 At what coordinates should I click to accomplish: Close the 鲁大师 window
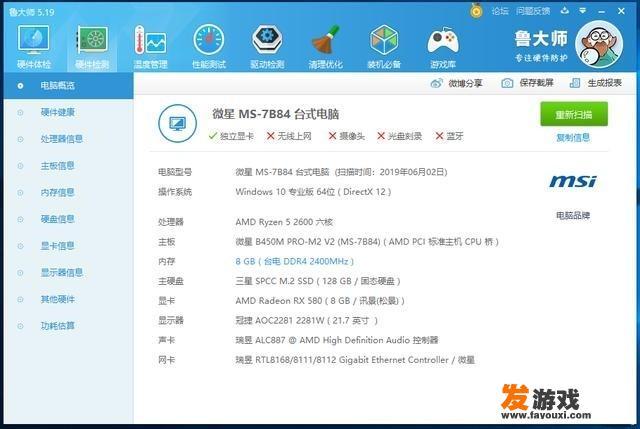(621, 11)
